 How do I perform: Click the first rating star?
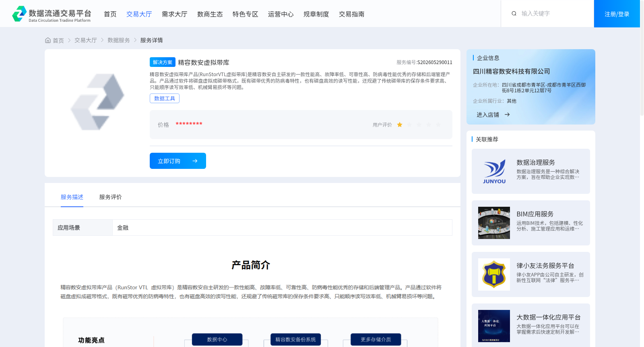(x=400, y=125)
